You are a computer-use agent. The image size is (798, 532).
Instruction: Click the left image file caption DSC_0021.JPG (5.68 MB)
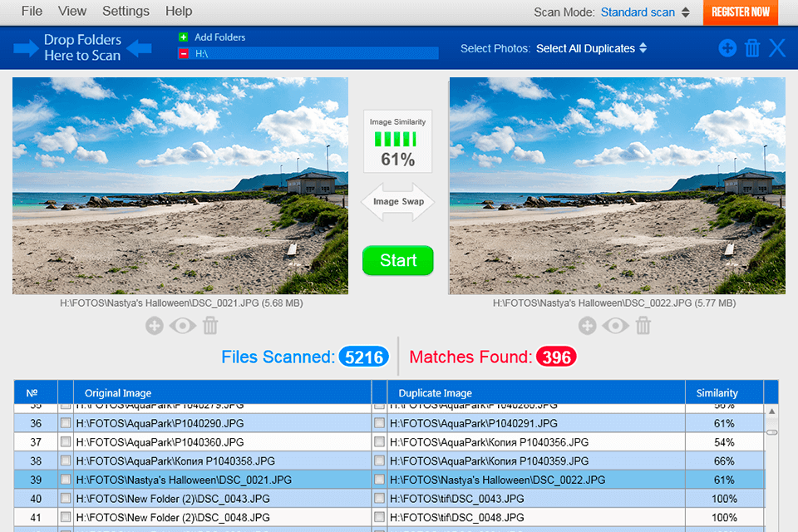(x=181, y=303)
